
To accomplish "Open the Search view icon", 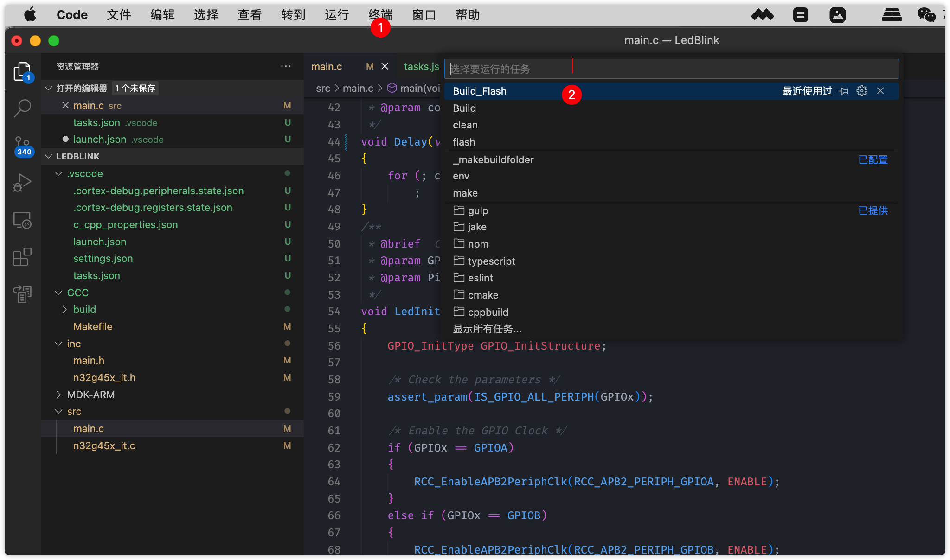I will pos(22,108).
